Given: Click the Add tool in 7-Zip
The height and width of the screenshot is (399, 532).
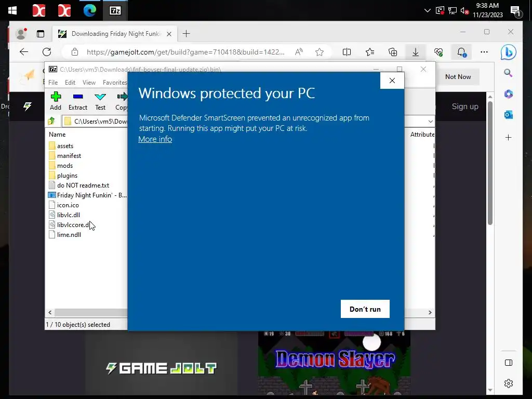Looking at the screenshot, I should [56, 101].
